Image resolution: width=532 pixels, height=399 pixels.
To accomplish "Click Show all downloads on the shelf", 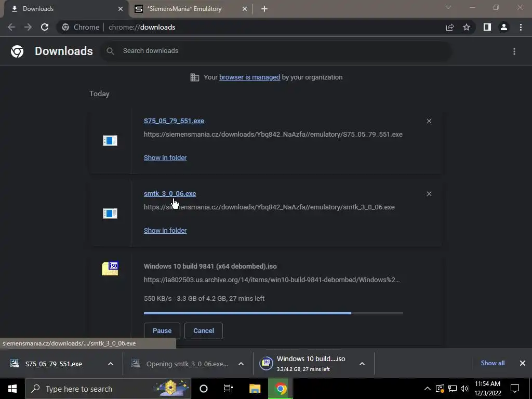I will [x=493, y=363].
